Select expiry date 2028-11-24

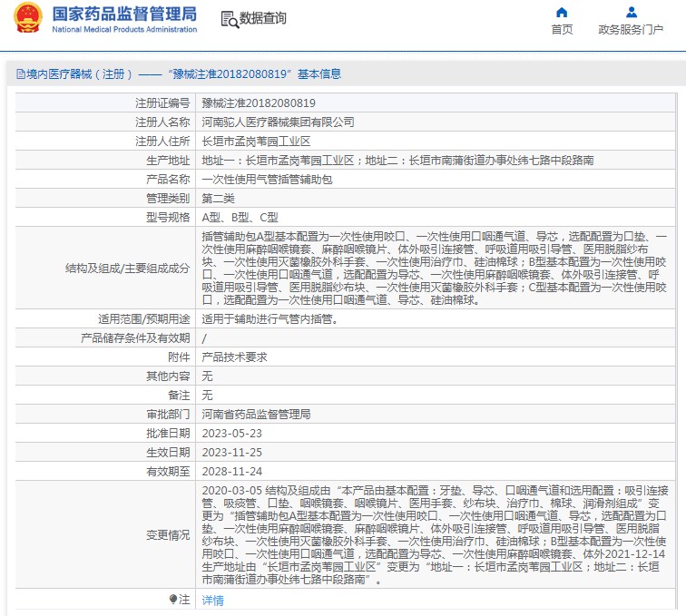pyautogui.click(x=232, y=471)
